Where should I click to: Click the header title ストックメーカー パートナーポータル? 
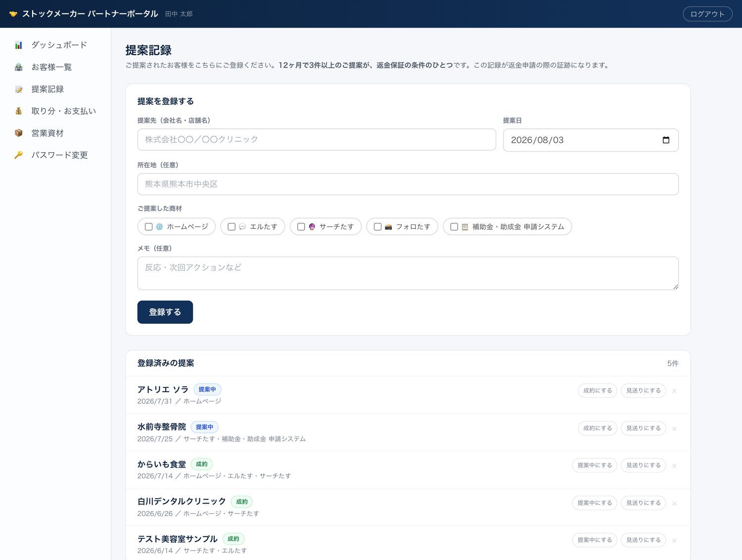pyautogui.click(x=90, y=14)
